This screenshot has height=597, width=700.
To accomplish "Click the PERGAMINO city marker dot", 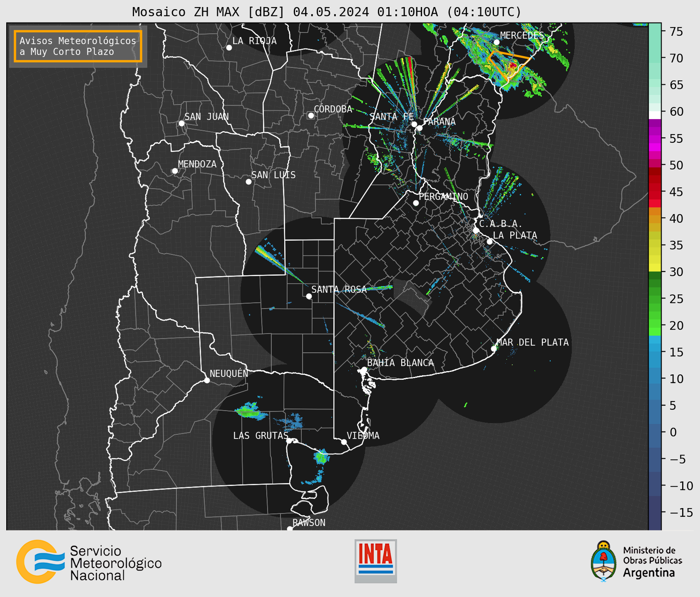I will [x=416, y=203].
